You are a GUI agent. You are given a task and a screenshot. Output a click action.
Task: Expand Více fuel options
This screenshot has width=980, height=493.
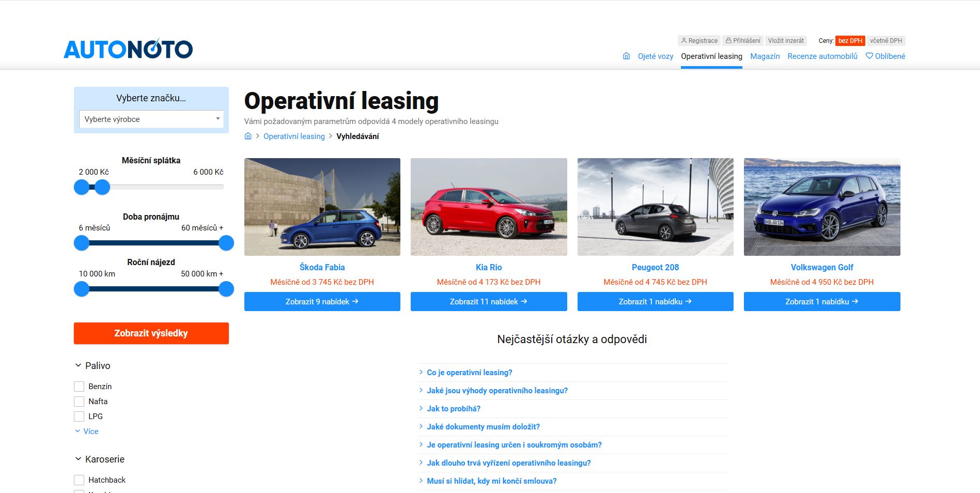(87, 431)
